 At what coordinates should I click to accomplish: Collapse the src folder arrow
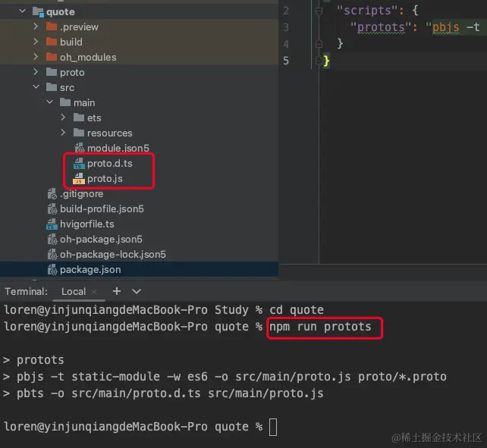coord(36,87)
